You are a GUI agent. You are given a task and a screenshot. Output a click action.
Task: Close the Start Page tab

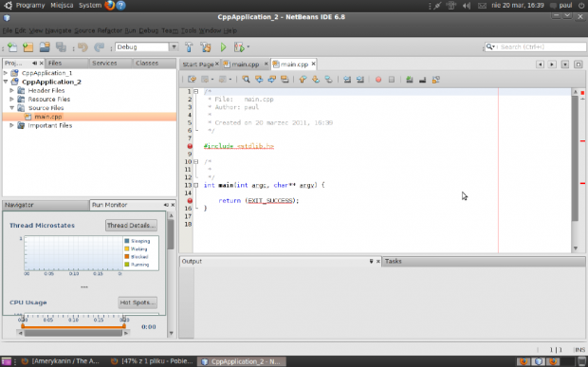217,64
